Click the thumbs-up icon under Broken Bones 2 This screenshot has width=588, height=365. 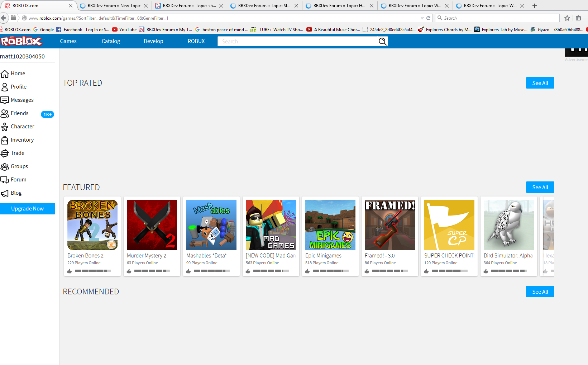(70, 271)
